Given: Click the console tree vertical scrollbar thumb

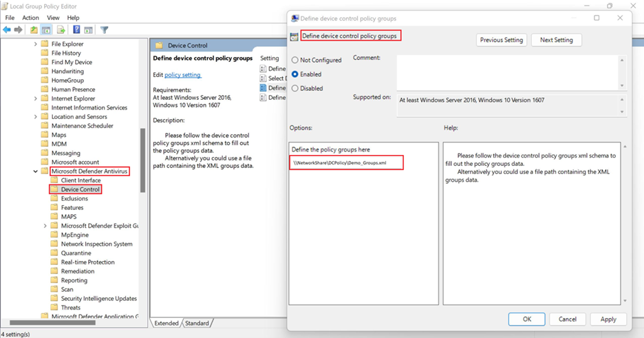Looking at the screenshot, I should click(x=142, y=160).
